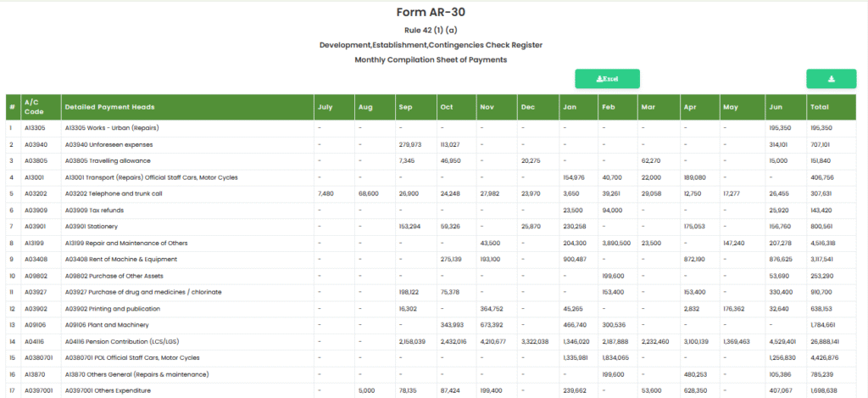Click the 'Dec' column header
Viewport: 868px width, 398px height.
528,107
